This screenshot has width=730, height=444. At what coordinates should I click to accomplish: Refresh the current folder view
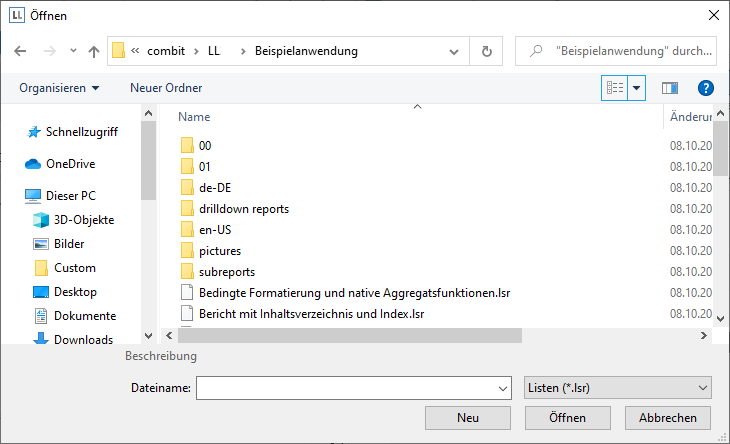(487, 51)
